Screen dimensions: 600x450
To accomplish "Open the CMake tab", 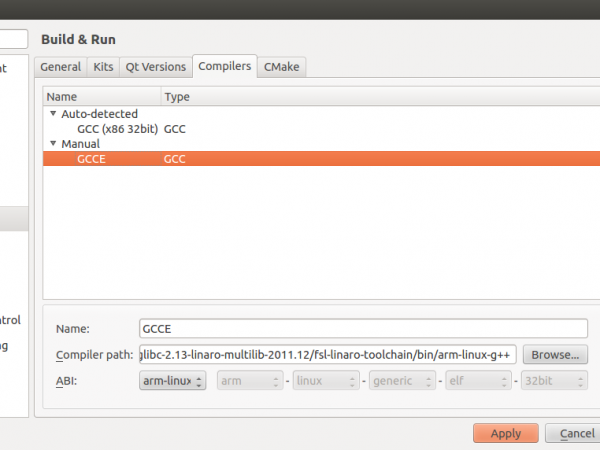I will (281, 67).
